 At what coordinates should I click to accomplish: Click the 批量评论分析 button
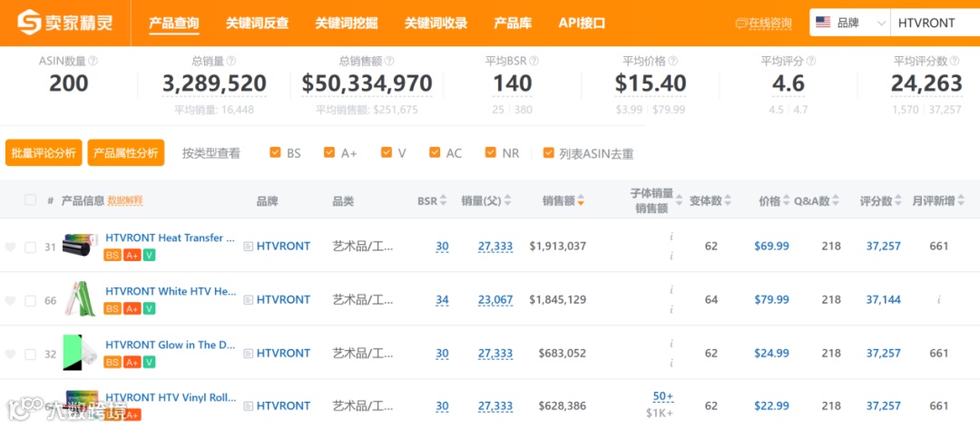click(x=44, y=153)
